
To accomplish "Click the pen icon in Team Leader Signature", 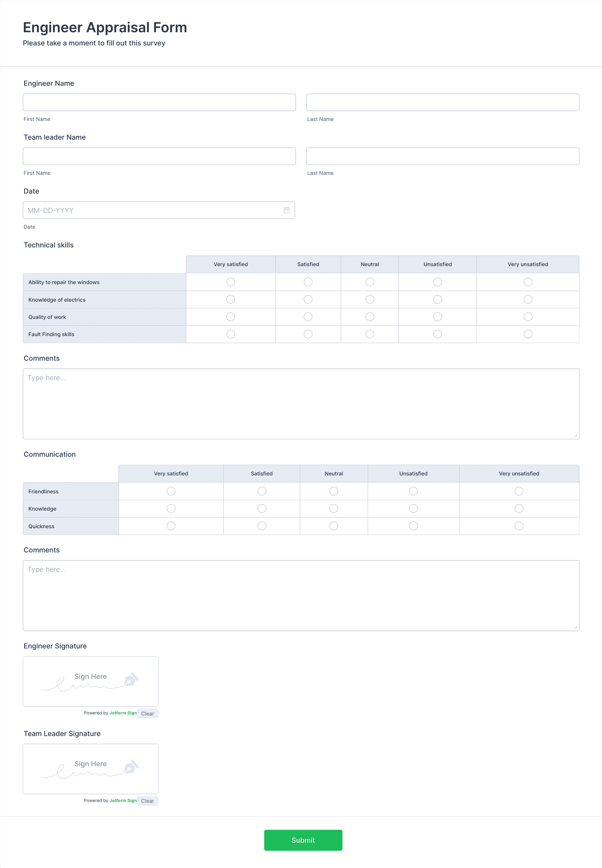I will 131,766.
